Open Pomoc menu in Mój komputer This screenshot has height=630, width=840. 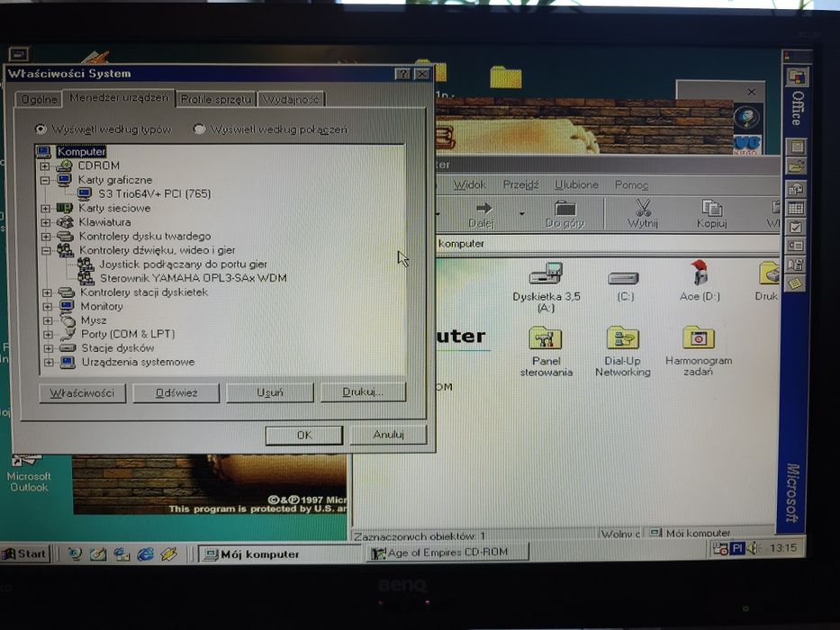click(x=631, y=184)
